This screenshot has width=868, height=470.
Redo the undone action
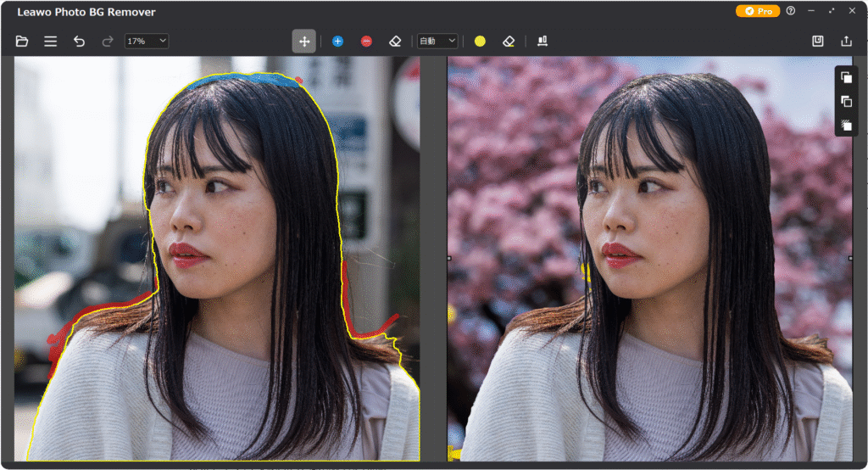click(x=107, y=41)
